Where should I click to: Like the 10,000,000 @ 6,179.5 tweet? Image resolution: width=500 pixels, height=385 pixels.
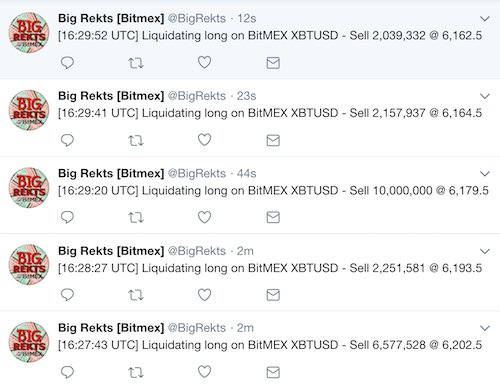[204, 217]
